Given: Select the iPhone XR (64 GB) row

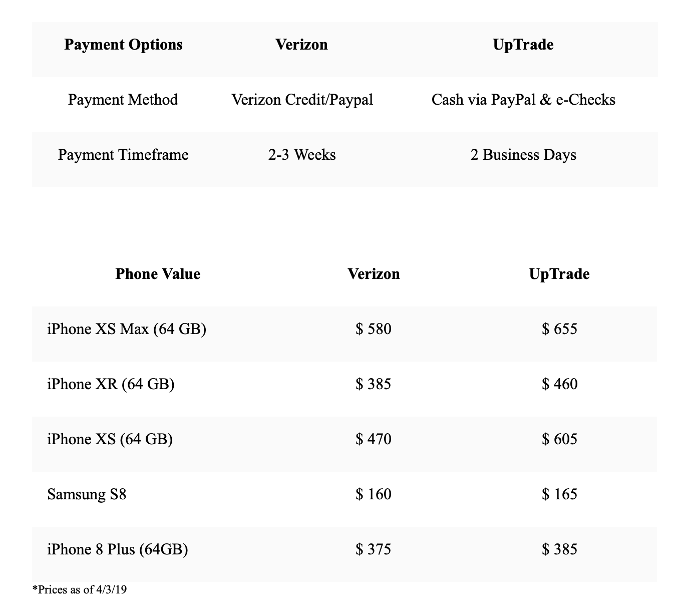Looking at the screenshot, I should coord(345,384).
